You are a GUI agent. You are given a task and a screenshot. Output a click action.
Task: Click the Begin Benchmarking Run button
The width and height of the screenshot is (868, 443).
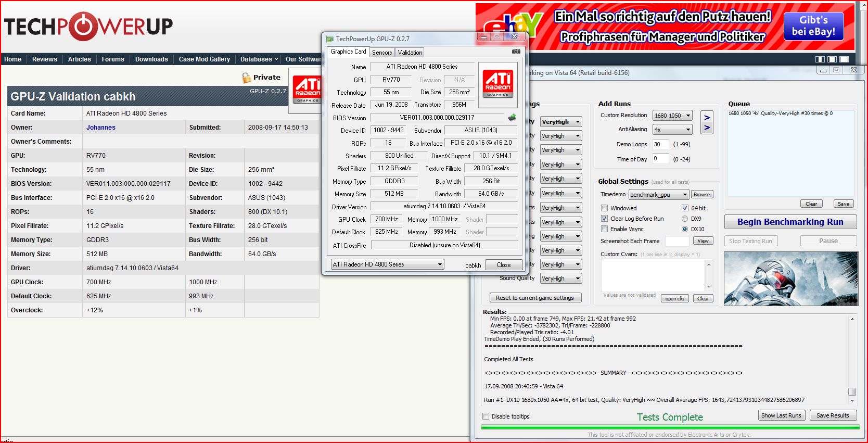[x=790, y=222]
